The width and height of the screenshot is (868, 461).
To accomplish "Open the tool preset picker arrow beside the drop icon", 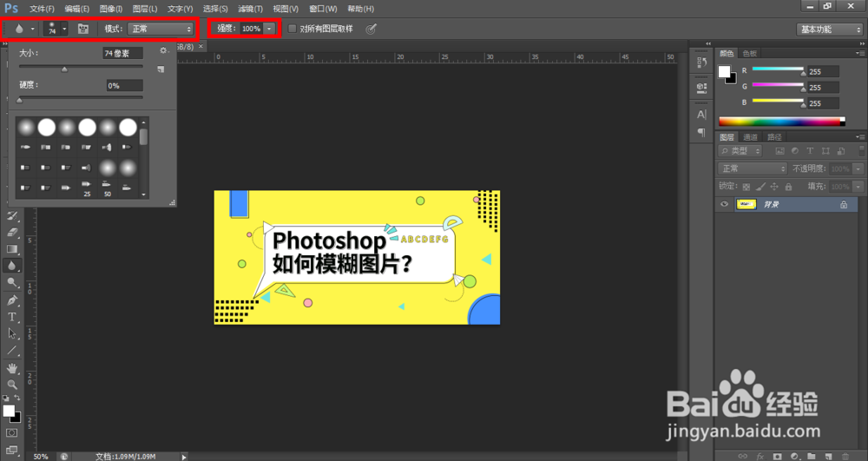I will point(32,29).
